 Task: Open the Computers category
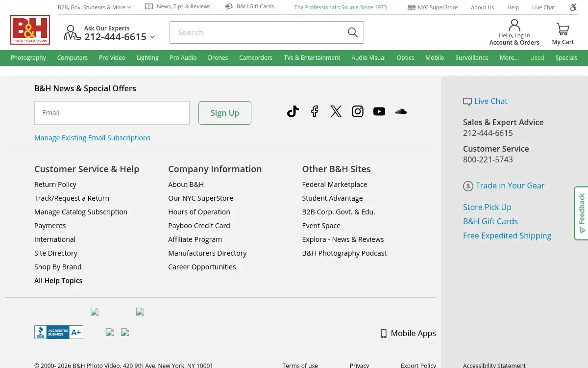click(73, 57)
